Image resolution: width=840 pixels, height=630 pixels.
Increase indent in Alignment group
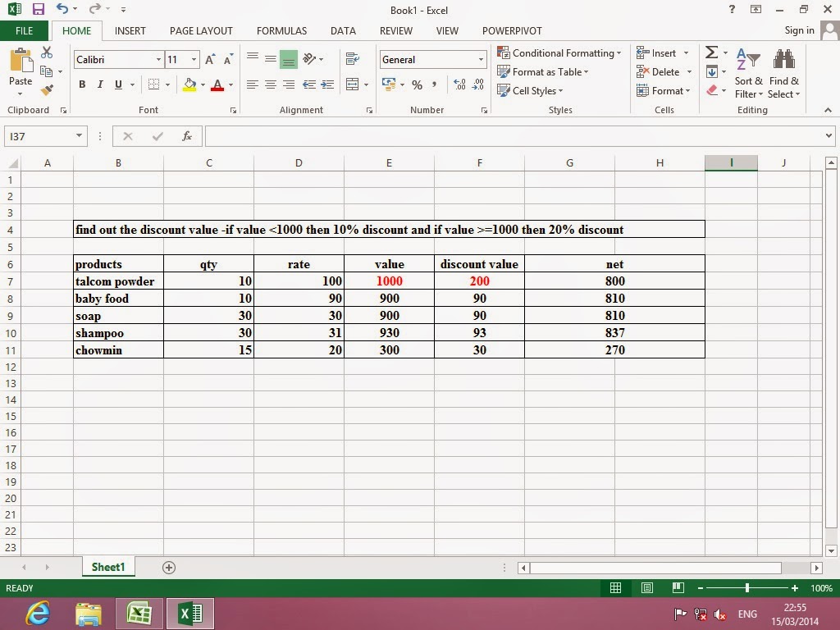pyautogui.click(x=327, y=84)
